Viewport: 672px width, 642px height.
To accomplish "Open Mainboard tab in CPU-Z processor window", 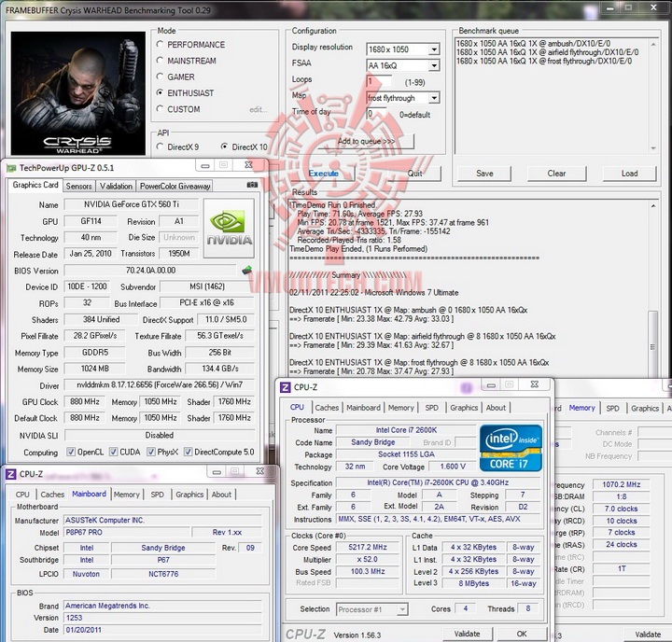I will (x=363, y=408).
